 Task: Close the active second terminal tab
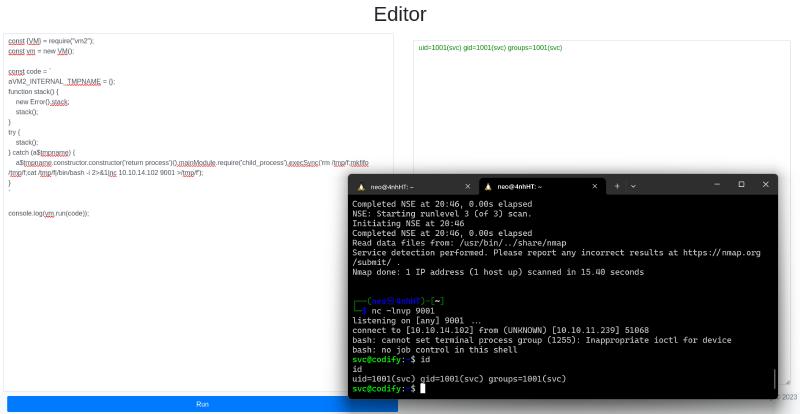coord(594,187)
